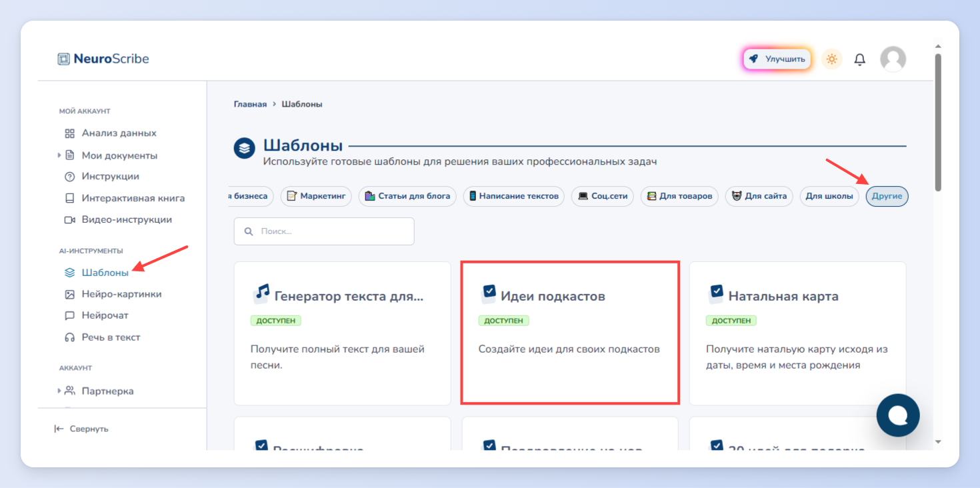The image size is (980, 488).
Task: Open Мои документы in sidebar
Action: pos(119,155)
